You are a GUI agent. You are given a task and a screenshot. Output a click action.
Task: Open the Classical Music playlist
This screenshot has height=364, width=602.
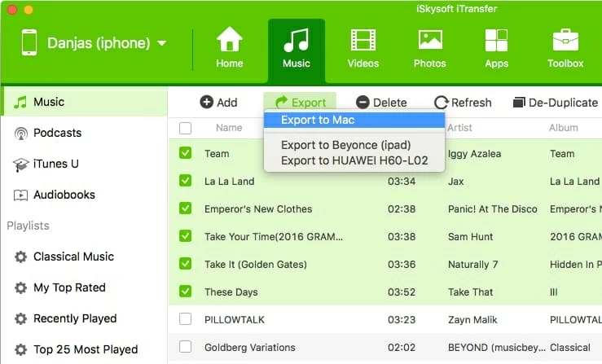[73, 257]
